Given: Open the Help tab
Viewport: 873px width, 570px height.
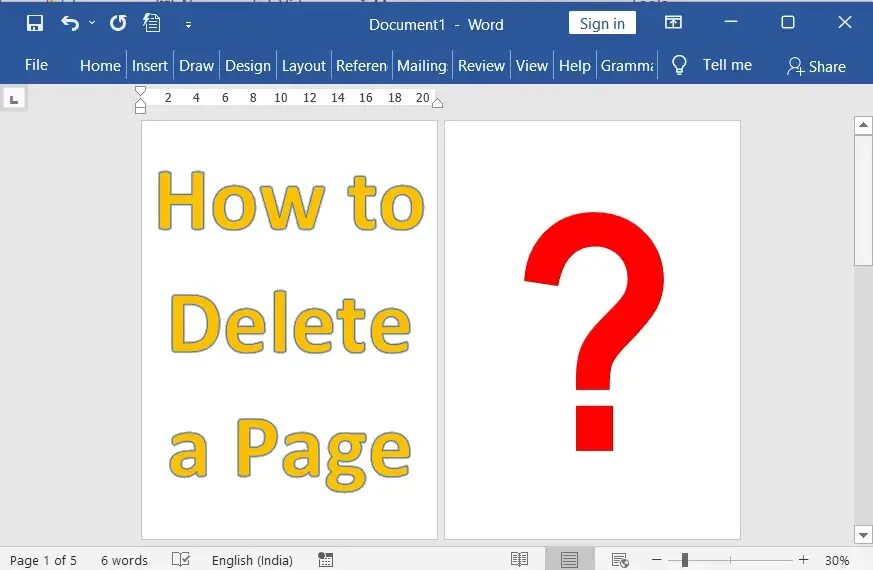Looking at the screenshot, I should 575,66.
